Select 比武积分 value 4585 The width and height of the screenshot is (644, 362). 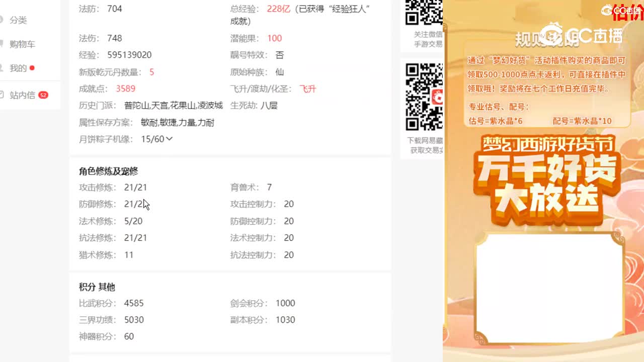pyautogui.click(x=134, y=303)
